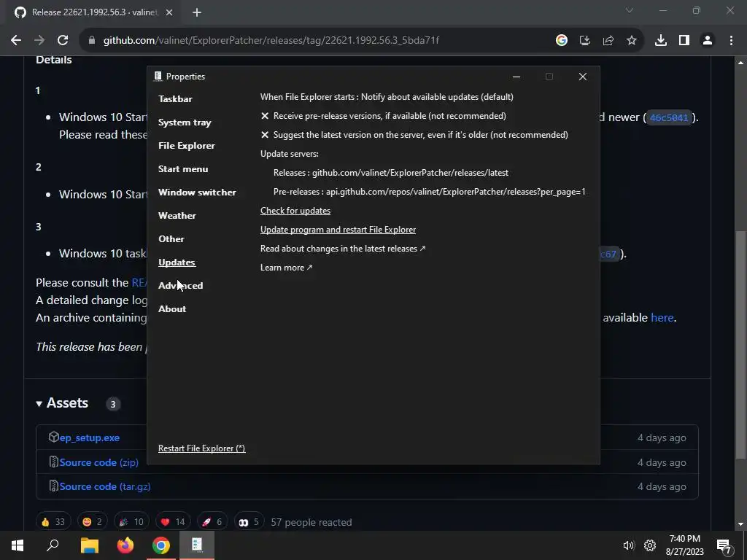The image size is (747, 560).
Task: Change the When File Explorer starts setting
Action: (x=387, y=97)
